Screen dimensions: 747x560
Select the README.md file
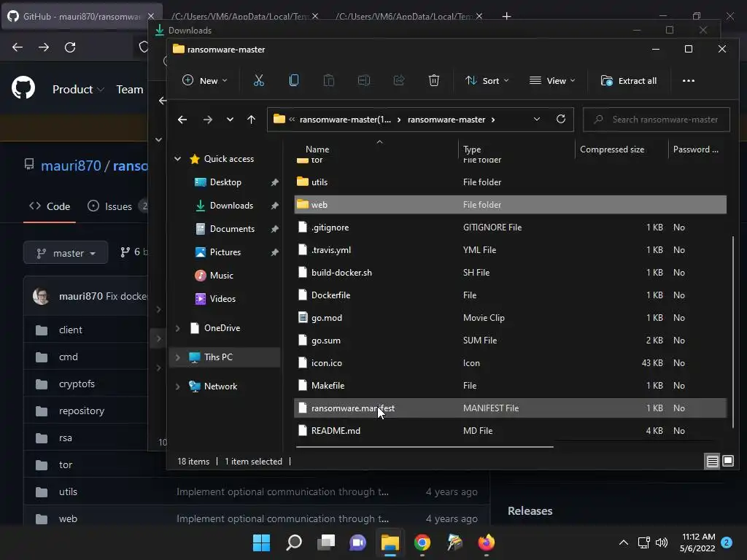click(510, 430)
